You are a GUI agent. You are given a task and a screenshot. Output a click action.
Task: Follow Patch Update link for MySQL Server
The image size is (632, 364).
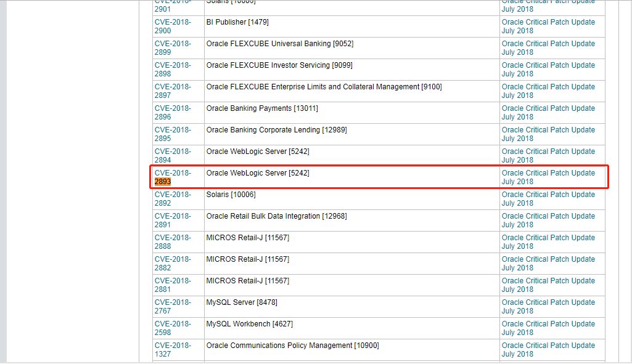[548, 307]
